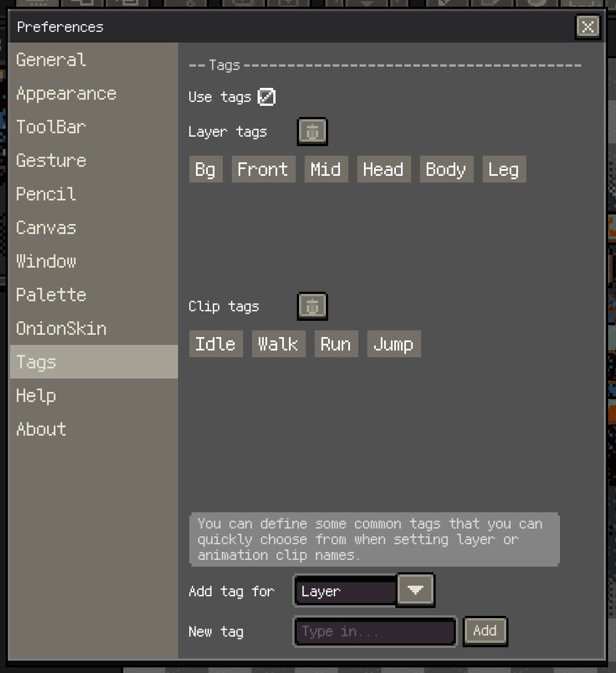Delete clip tags with the trash icon
The height and width of the screenshot is (673, 616).
312,306
